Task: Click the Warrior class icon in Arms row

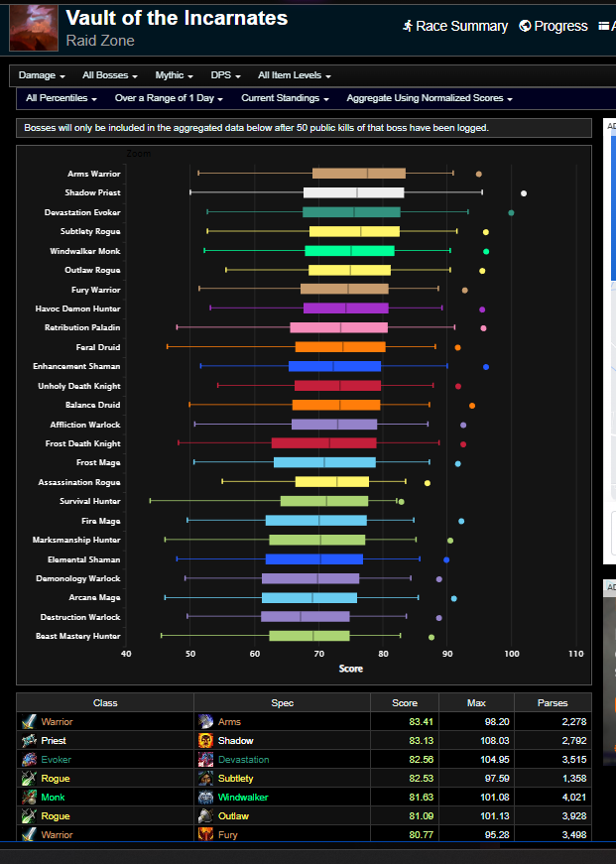Action: tap(29, 722)
